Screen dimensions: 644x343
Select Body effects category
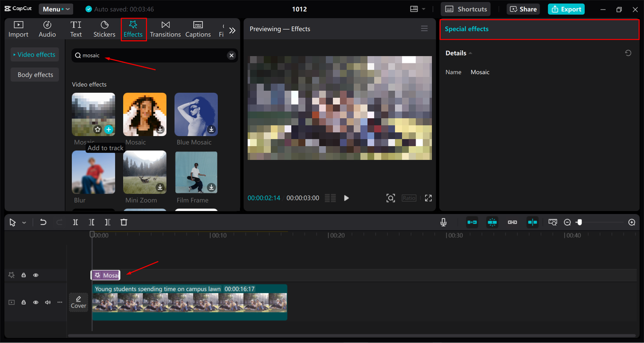(x=35, y=75)
